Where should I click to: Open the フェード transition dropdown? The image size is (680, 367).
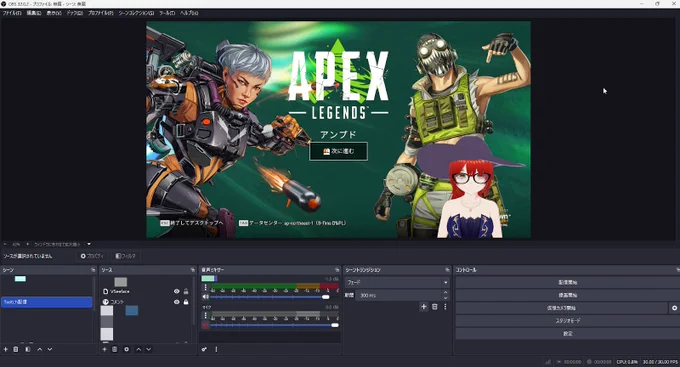click(397, 282)
